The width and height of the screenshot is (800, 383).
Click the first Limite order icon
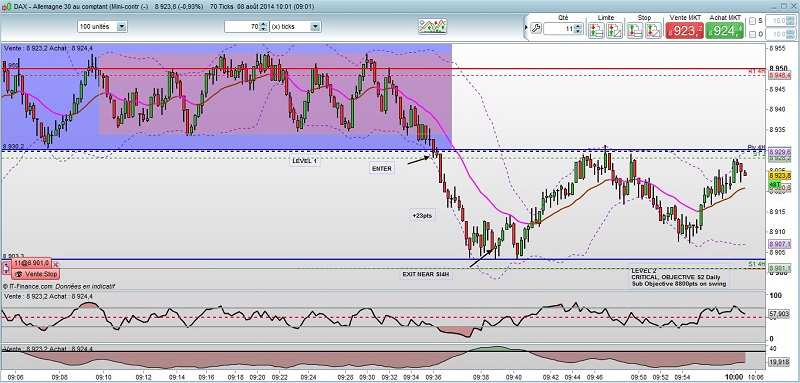(x=596, y=31)
